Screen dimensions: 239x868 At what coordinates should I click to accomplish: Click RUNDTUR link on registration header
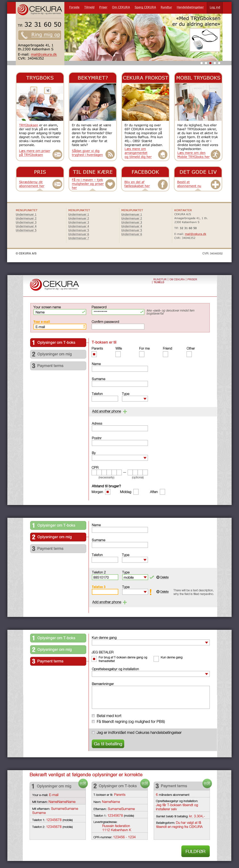160,279
